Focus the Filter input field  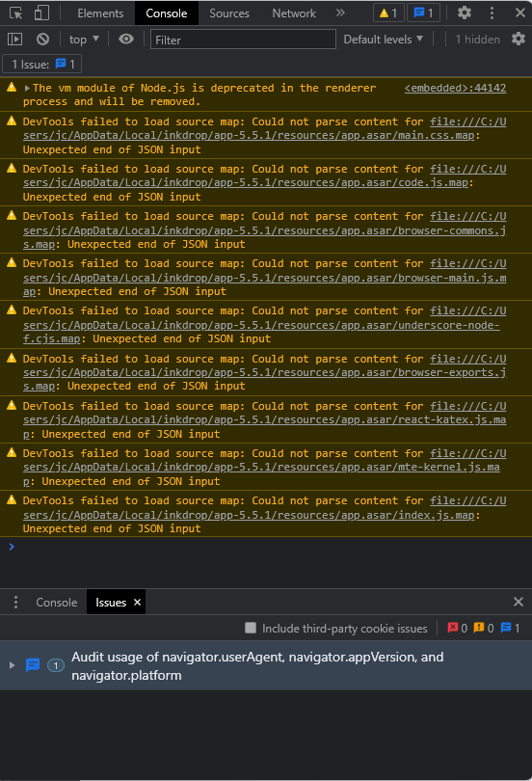[243, 40]
